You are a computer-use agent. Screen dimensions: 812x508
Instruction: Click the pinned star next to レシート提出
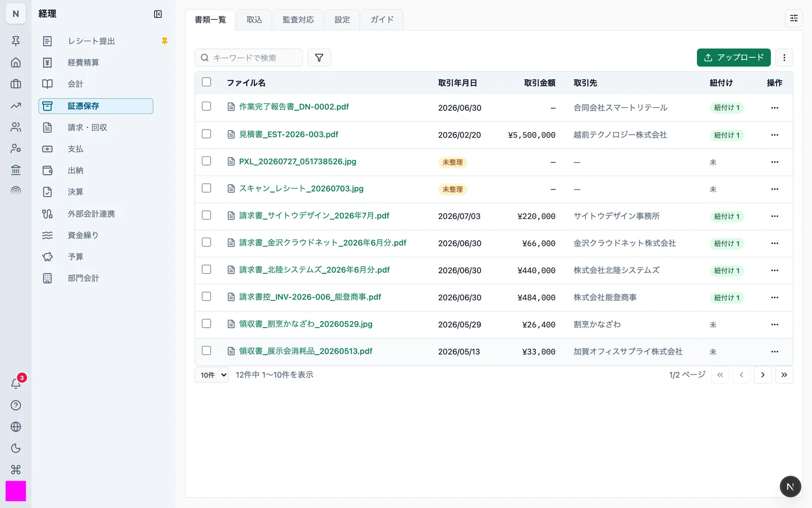(x=164, y=41)
